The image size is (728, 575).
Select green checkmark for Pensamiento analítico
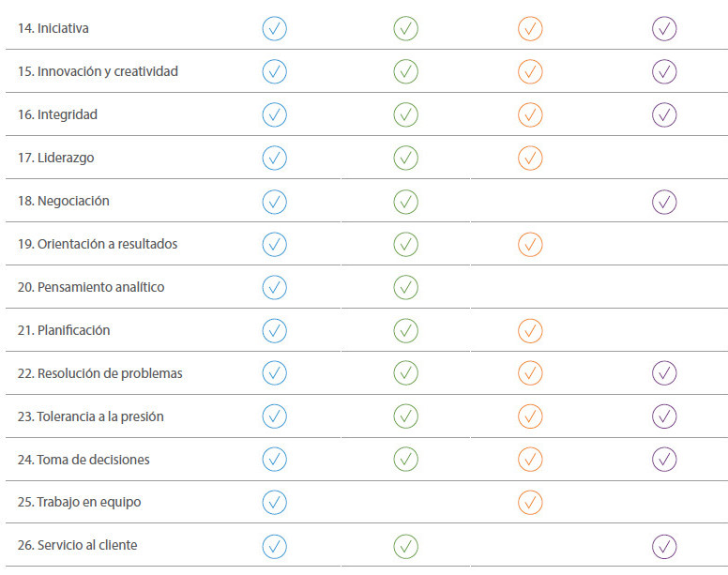[406, 287]
